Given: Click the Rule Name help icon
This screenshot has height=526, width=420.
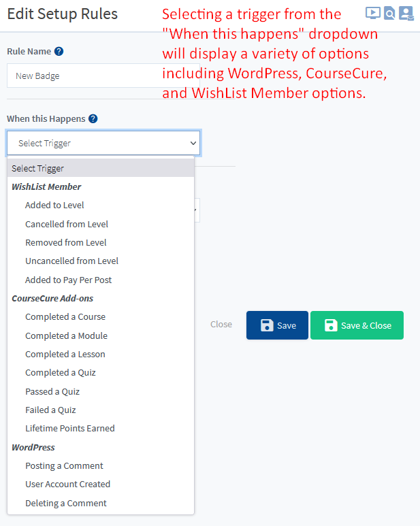Looking at the screenshot, I should 59,51.
